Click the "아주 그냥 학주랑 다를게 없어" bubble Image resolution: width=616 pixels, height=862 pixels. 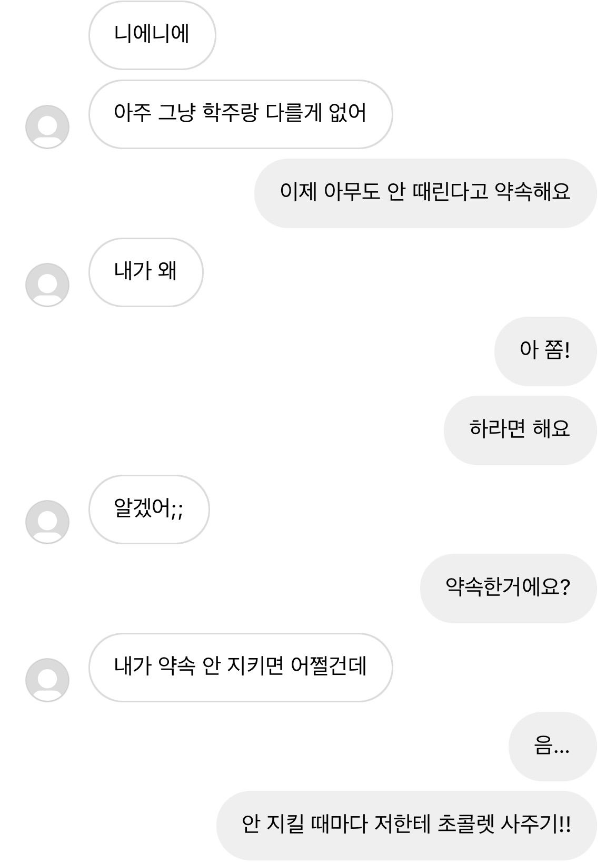241,114
